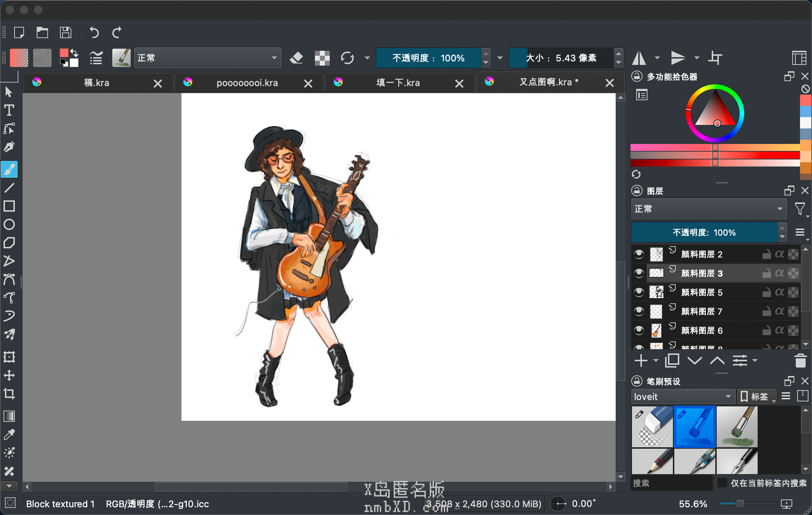The image size is (812, 515).
Task: Open brush blending mode 正常 dropdown
Action: (208, 58)
